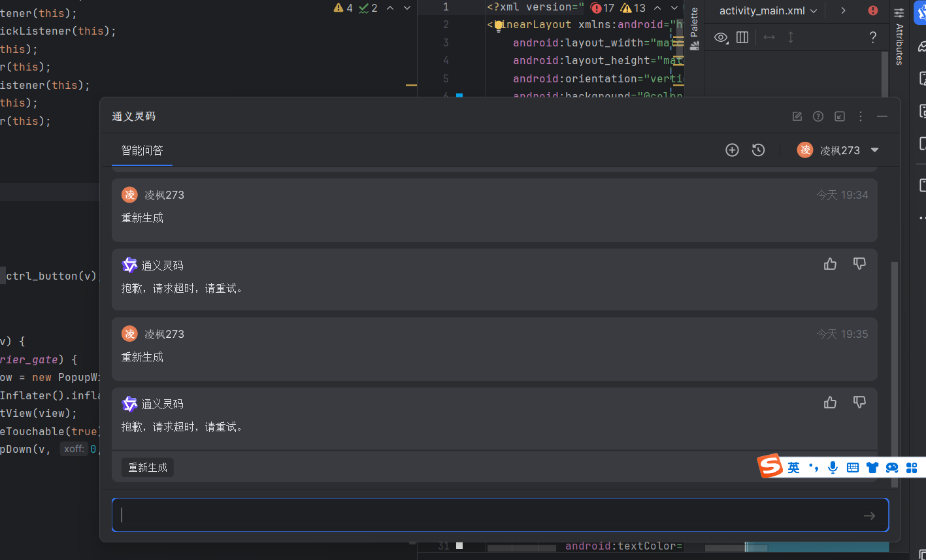Go to the previous problem in the Java editor
926x560 pixels.
click(x=390, y=8)
